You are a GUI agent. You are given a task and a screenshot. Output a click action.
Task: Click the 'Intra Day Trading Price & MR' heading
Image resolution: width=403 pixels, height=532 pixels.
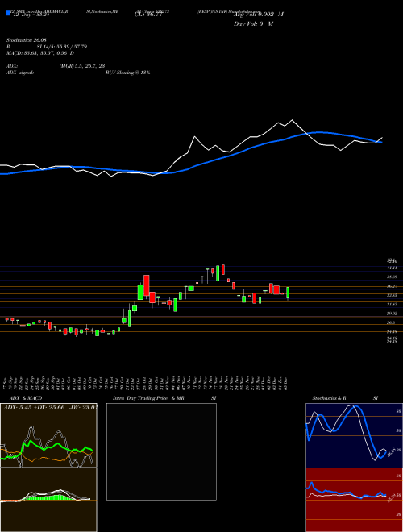pyautogui.click(x=148, y=398)
